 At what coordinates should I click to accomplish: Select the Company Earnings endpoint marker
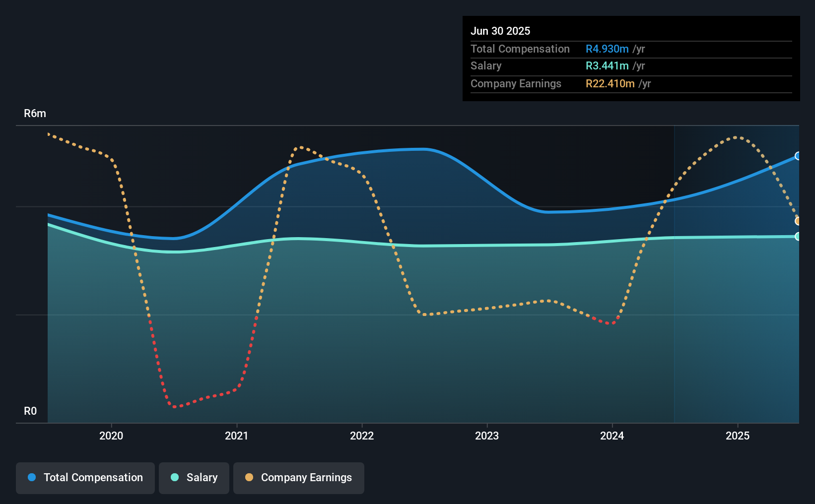(x=798, y=221)
